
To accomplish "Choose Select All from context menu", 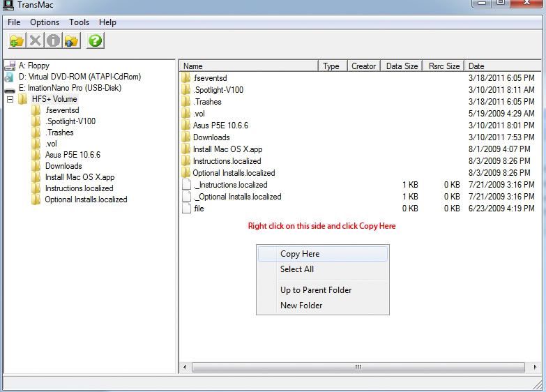I will [x=322, y=269].
